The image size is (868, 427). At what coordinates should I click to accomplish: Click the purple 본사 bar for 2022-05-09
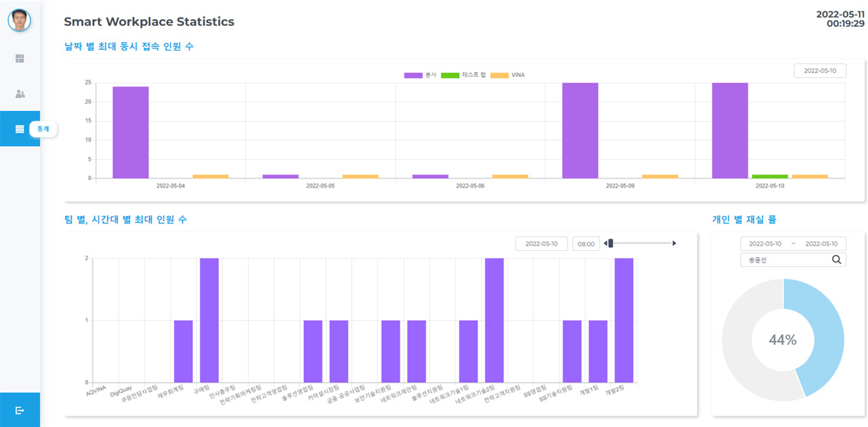pyautogui.click(x=580, y=131)
